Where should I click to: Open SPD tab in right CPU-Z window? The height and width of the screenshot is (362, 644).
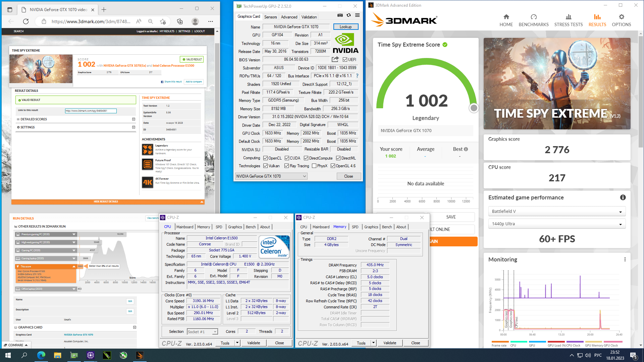pyautogui.click(x=355, y=227)
